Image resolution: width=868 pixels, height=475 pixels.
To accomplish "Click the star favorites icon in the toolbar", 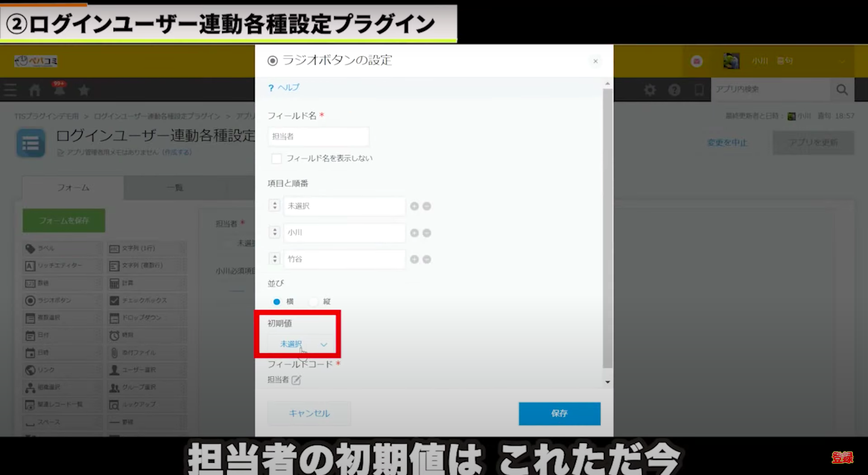I will click(84, 90).
